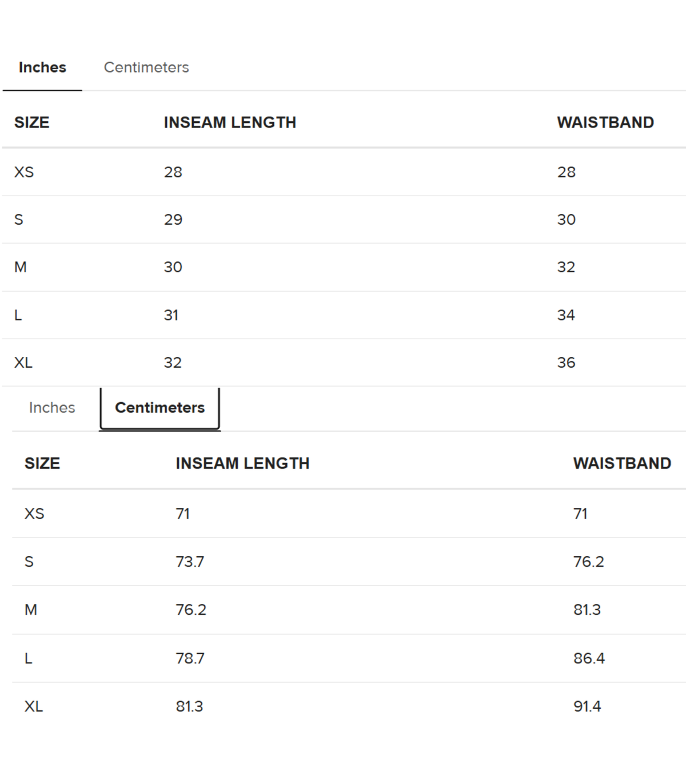The width and height of the screenshot is (686, 784).
Task: Click waistband value 91.4 for XL
Action: [587, 706]
